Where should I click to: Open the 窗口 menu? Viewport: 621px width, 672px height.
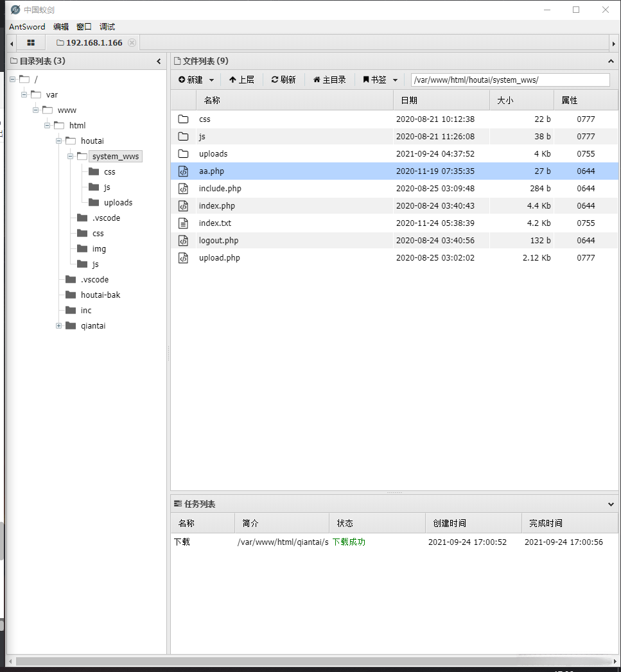pyautogui.click(x=84, y=26)
